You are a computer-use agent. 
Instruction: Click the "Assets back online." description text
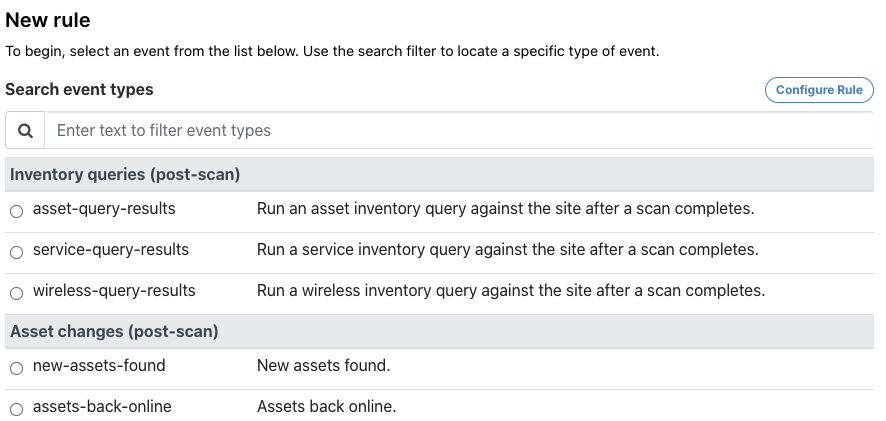[326, 406]
